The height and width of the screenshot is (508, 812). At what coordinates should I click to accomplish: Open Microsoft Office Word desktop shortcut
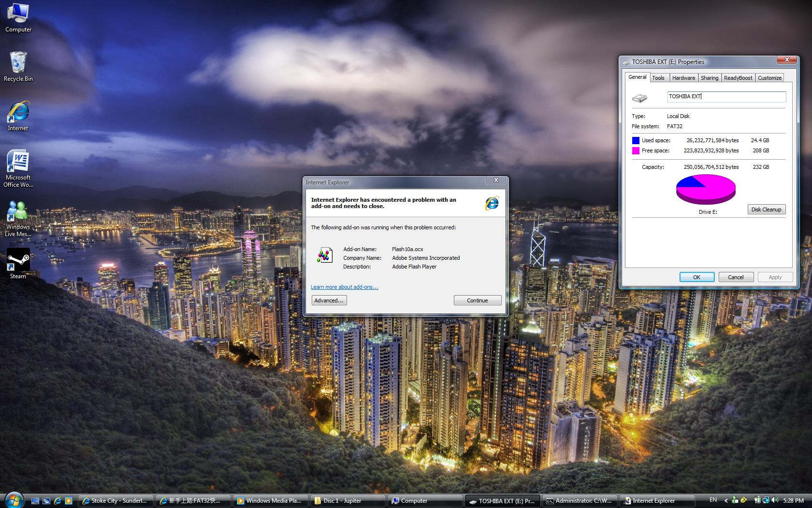tap(18, 168)
